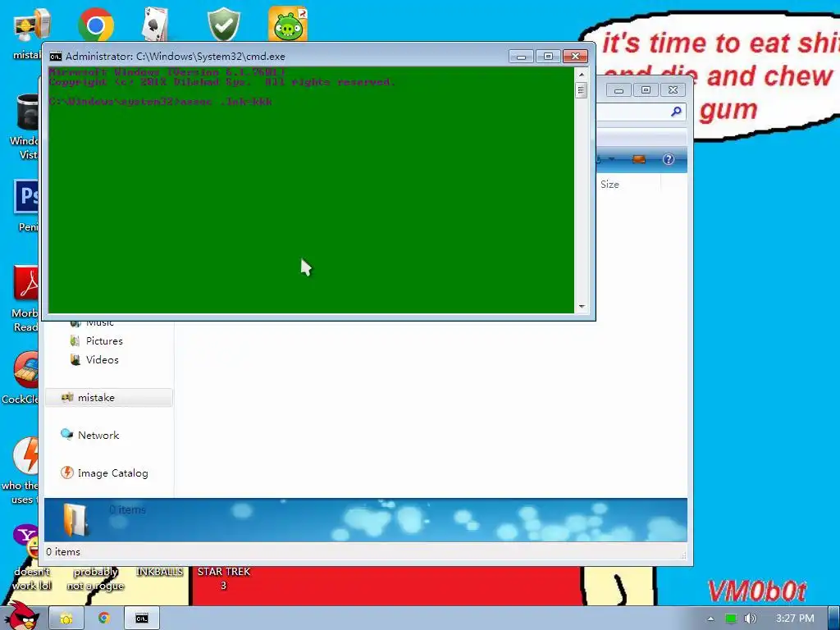Viewport: 840px width, 630px height.
Task: Select the "probably not a rogue" desktop label
Action: [x=95, y=578]
